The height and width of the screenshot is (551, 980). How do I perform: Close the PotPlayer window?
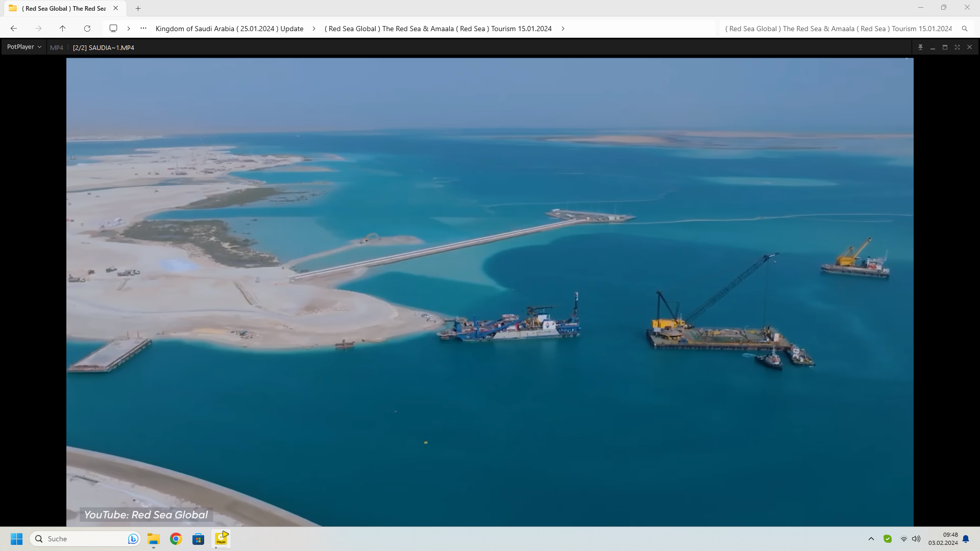969,47
